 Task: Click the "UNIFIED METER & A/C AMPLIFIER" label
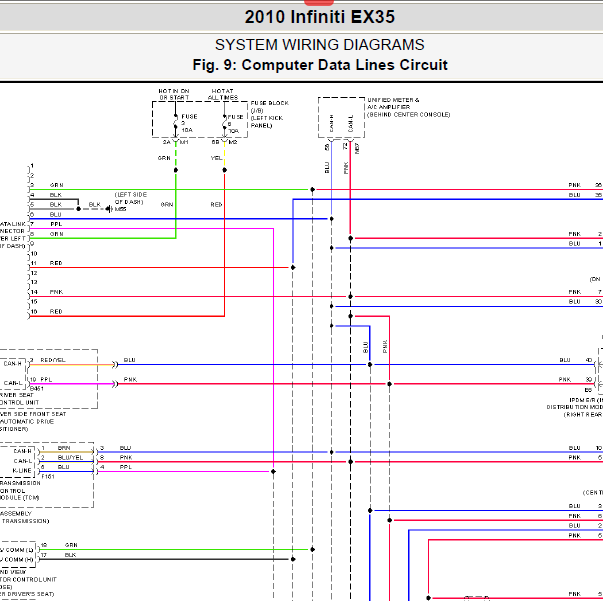pos(393,103)
